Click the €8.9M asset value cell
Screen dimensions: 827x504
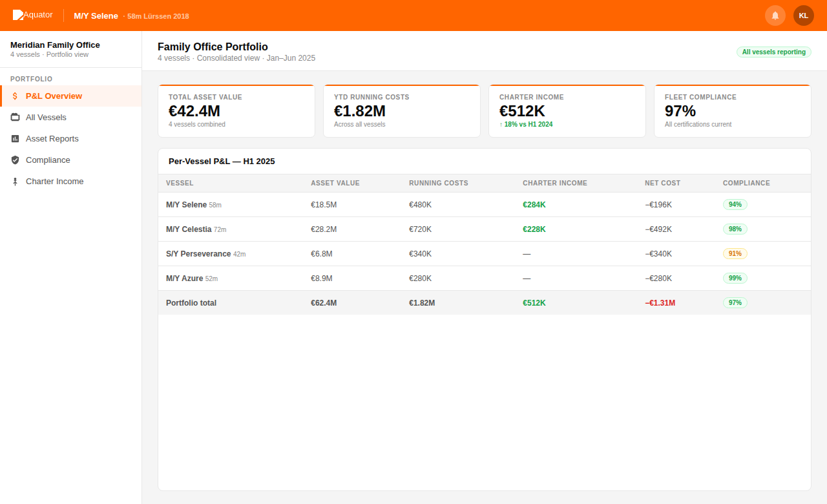[x=322, y=278]
